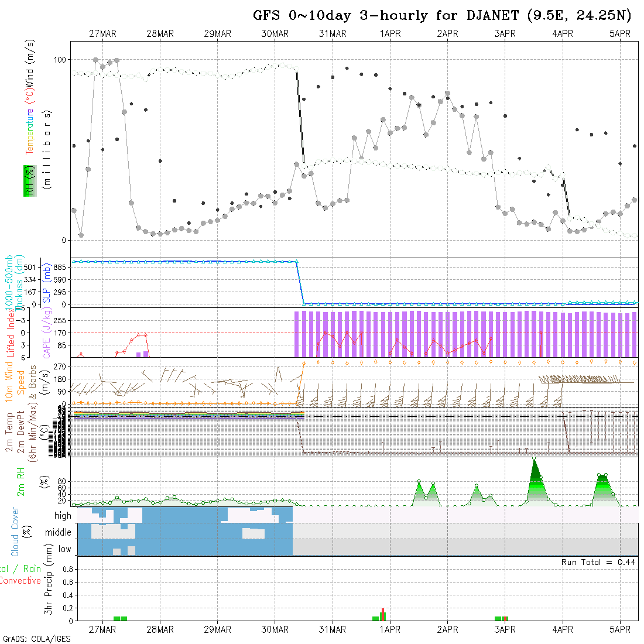Screen dimensions: 644x644
Task: Click the Run Total = 0.44 text
Action: (598, 562)
